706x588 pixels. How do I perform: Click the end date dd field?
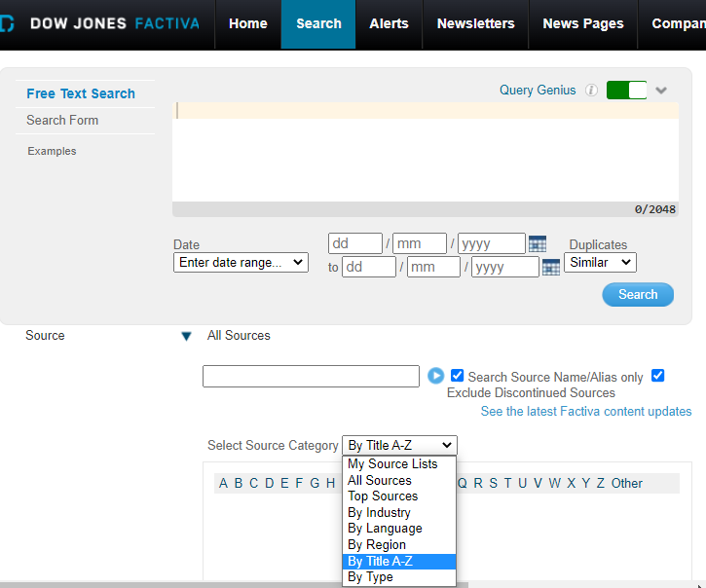pos(369,267)
